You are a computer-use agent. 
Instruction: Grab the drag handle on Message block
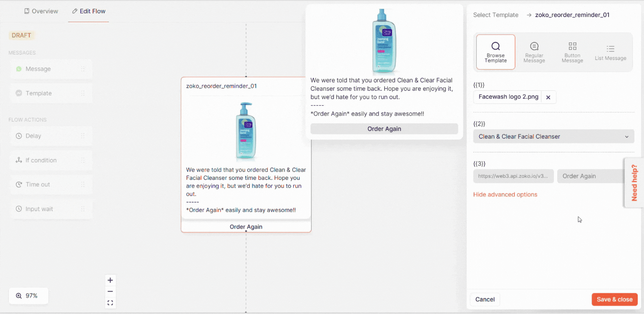click(x=83, y=69)
